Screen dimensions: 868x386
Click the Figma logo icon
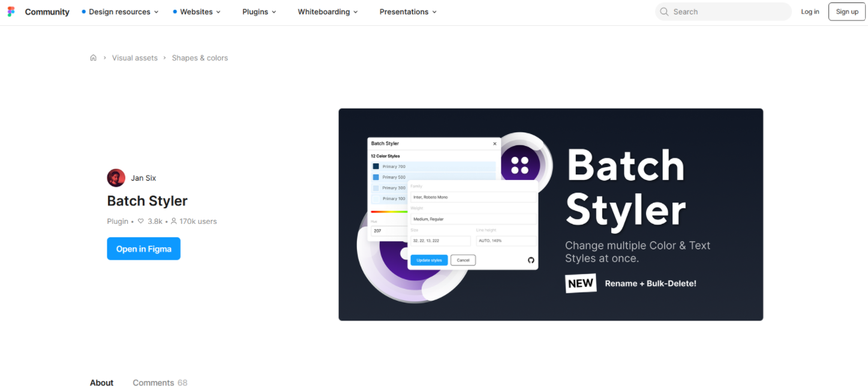(11, 12)
